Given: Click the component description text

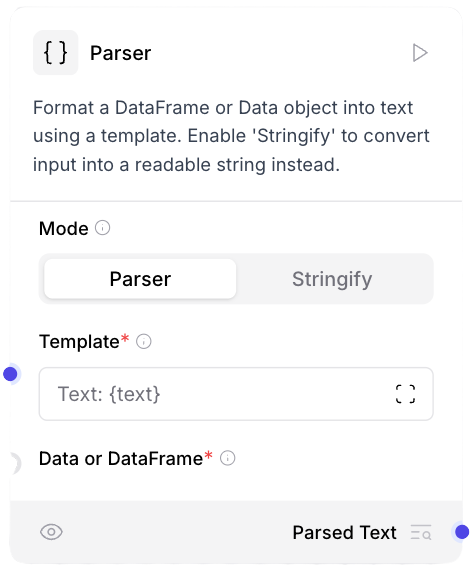Looking at the screenshot, I should pyautogui.click(x=231, y=136).
